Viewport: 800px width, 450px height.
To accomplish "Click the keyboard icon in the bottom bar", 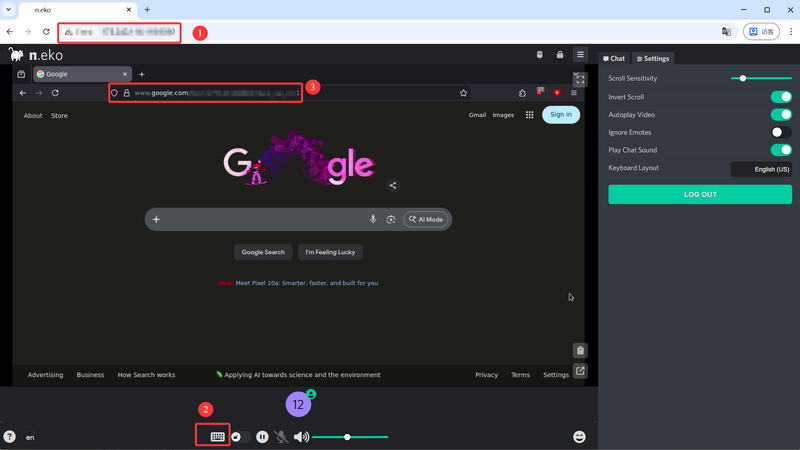I will point(217,437).
